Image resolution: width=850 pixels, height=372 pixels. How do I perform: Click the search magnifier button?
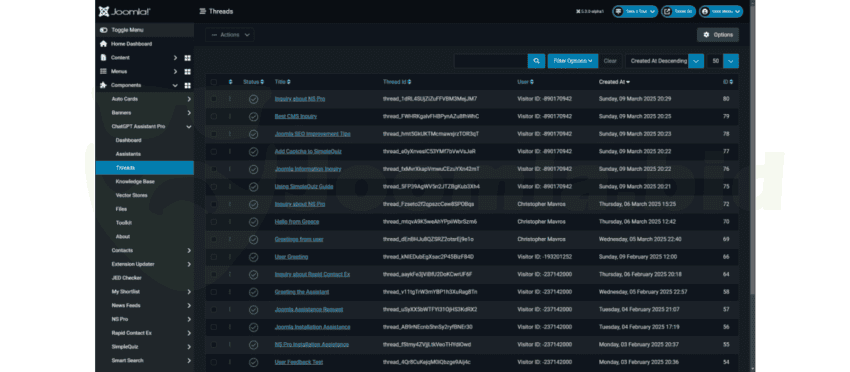click(x=536, y=61)
